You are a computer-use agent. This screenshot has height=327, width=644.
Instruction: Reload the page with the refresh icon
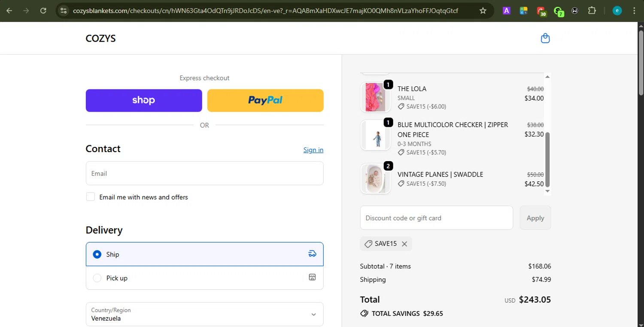click(43, 11)
